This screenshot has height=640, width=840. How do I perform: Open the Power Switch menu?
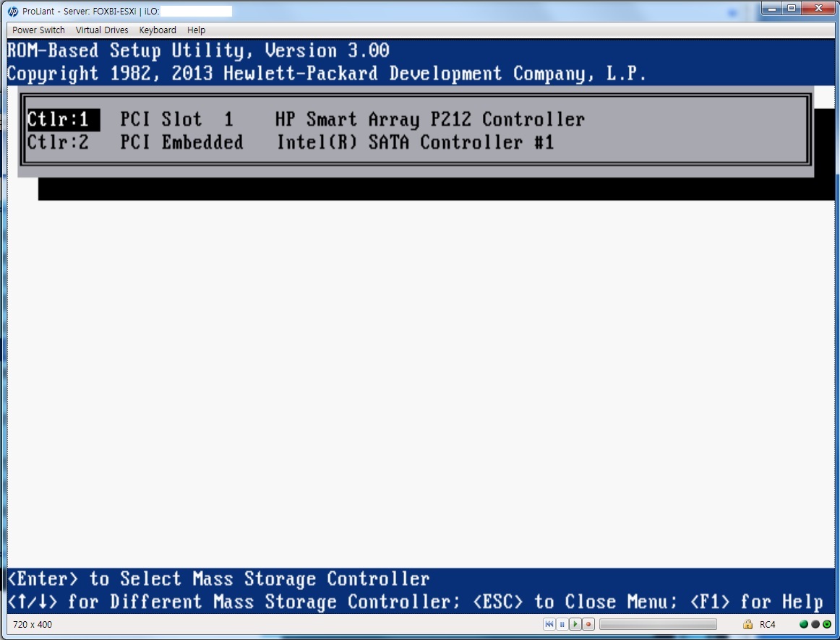[x=38, y=30]
